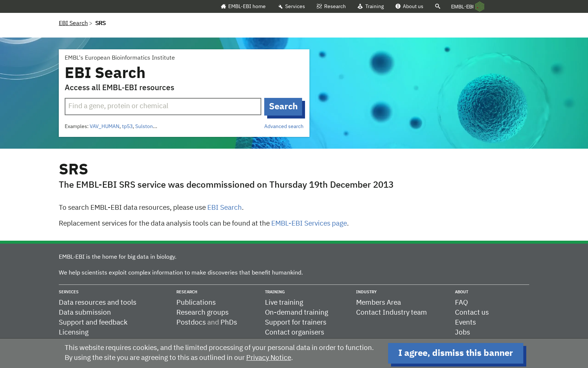This screenshot has height=368, width=588.
Task: Open the About us menu item
Action: point(409,6)
